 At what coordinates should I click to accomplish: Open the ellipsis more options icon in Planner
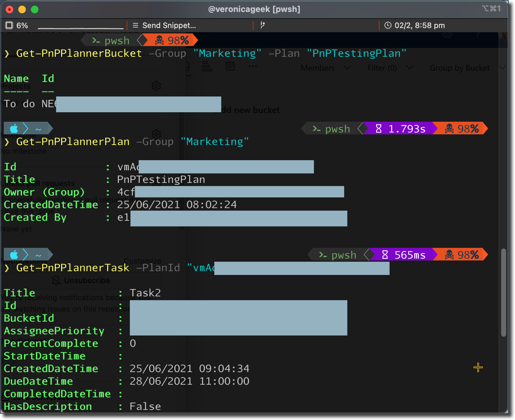click(x=252, y=66)
